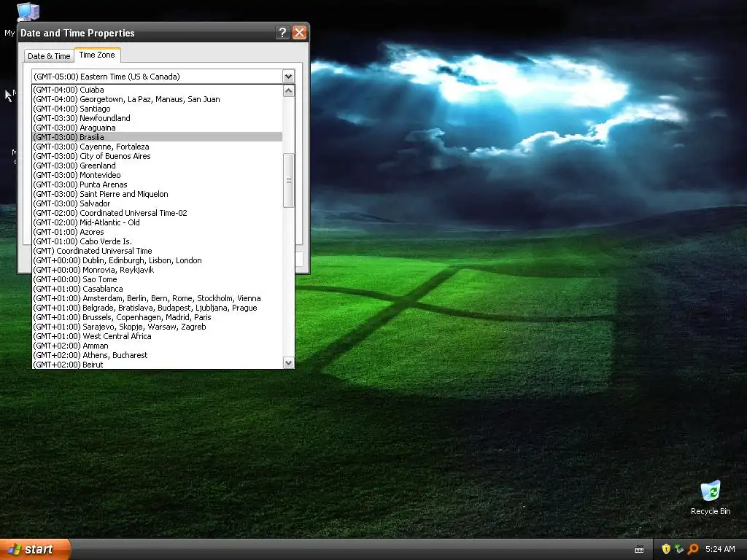Pick (GMT-01:00) Azores
Screen dimensions: 747x560
158,232
